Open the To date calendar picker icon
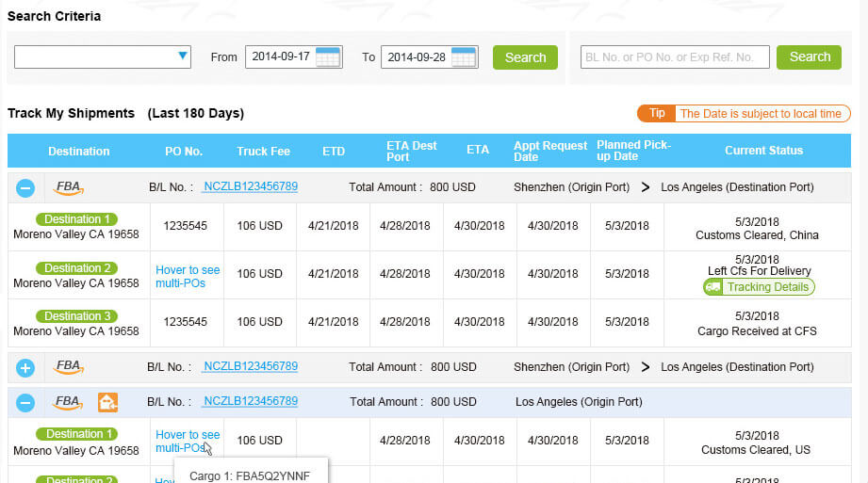Image resolution: width=868 pixels, height=483 pixels. tap(464, 57)
